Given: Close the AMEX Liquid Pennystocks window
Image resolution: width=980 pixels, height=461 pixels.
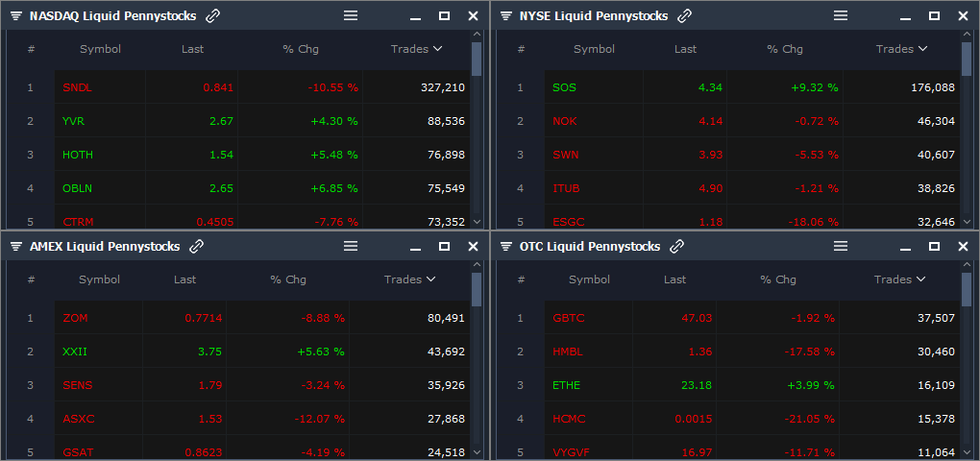Looking at the screenshot, I should point(473,247).
